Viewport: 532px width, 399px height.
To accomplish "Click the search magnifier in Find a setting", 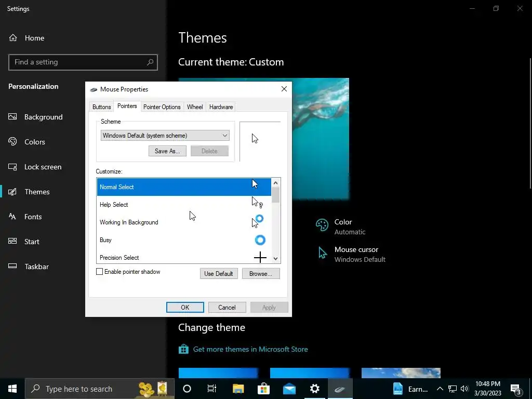I will click(x=150, y=62).
